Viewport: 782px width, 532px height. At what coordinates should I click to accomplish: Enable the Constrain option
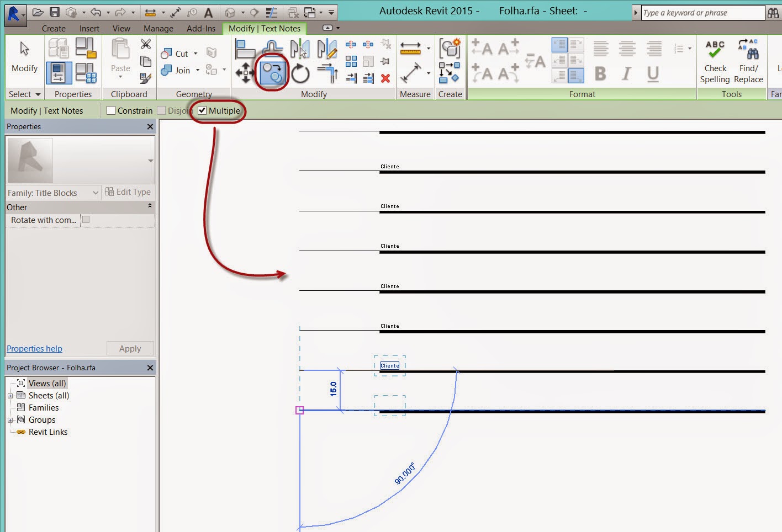tap(110, 110)
